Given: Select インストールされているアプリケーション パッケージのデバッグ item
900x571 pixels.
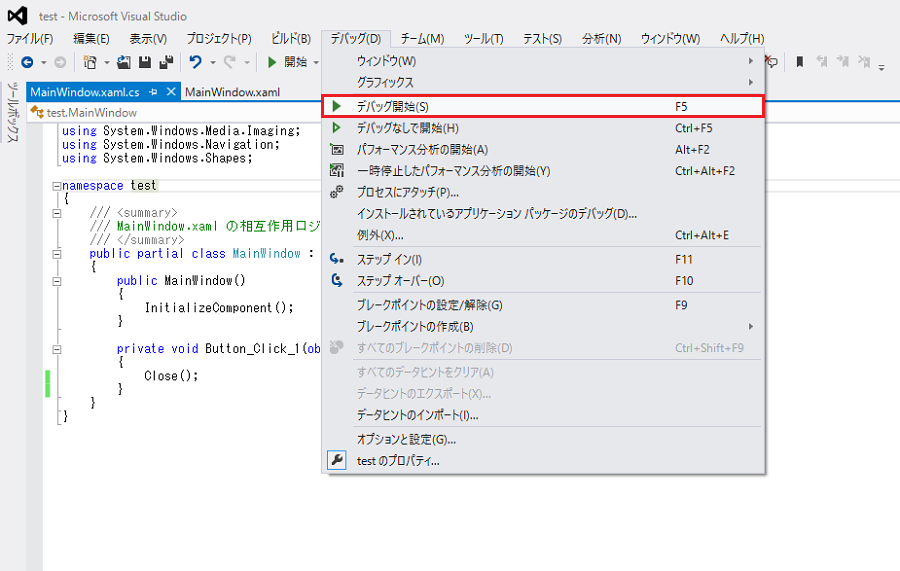Looking at the screenshot, I should click(543, 213).
